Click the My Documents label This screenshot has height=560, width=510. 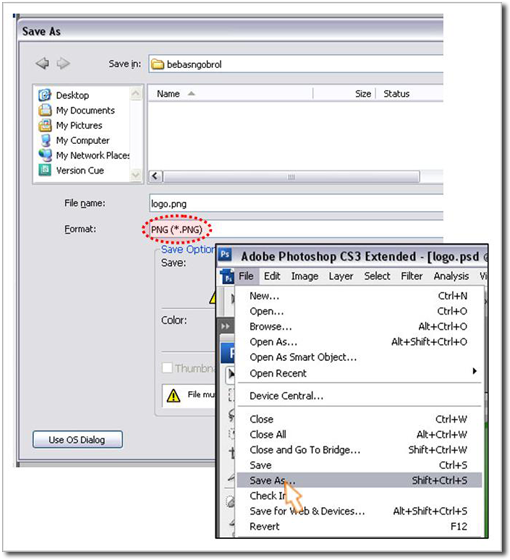pyautogui.click(x=85, y=110)
